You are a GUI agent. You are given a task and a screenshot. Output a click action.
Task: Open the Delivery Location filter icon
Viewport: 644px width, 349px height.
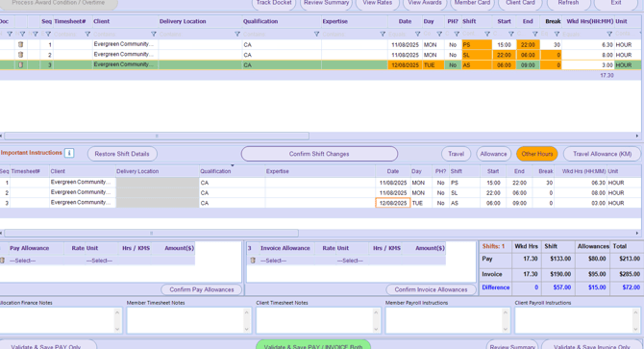click(x=237, y=34)
